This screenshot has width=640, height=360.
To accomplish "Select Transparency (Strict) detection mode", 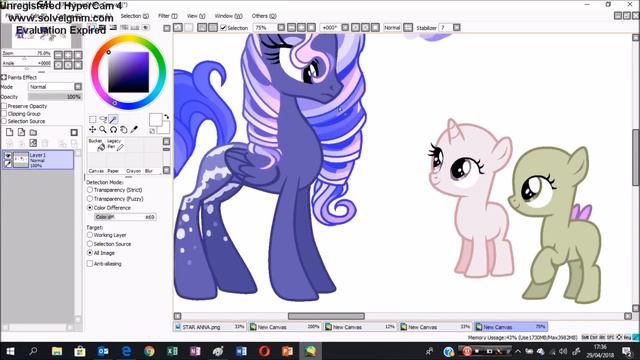I will click(x=90, y=190).
